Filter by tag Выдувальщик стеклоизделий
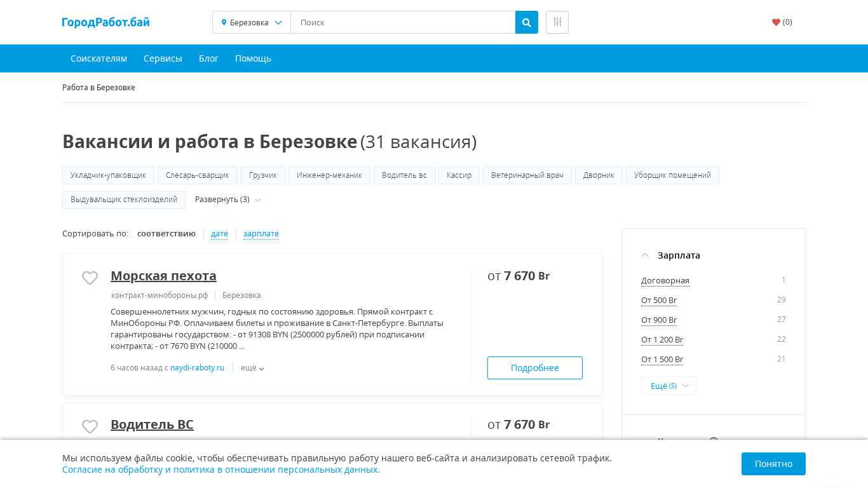 point(124,200)
